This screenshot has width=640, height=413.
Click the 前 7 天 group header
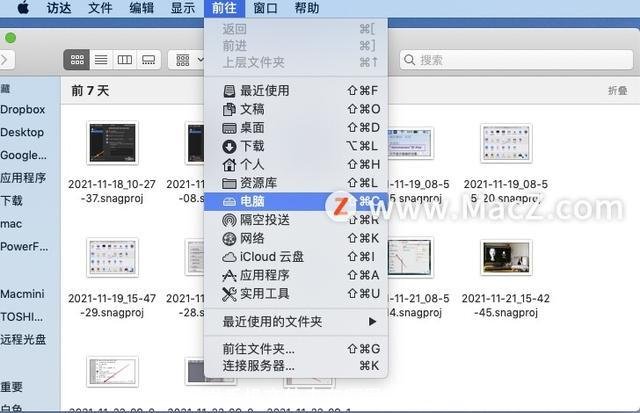90,90
